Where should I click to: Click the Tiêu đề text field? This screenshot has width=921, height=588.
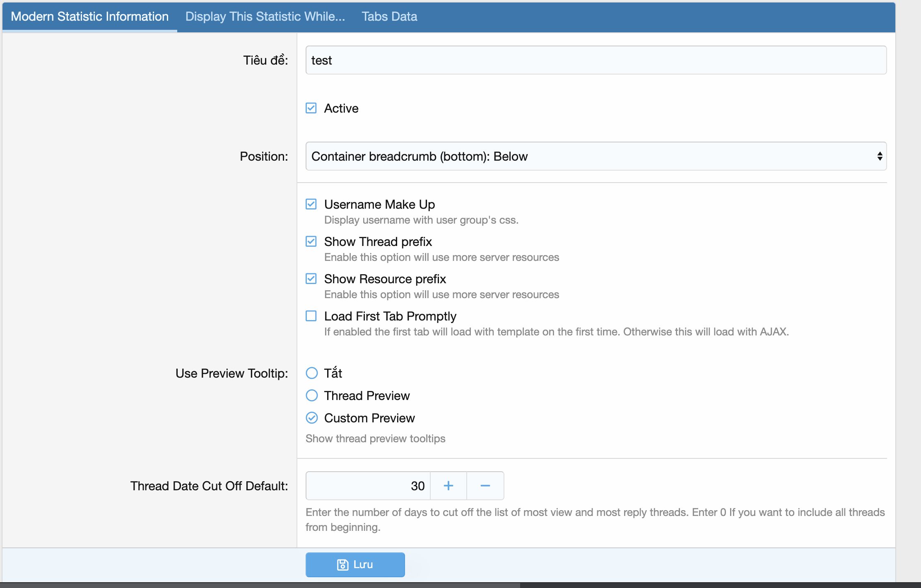[596, 60]
